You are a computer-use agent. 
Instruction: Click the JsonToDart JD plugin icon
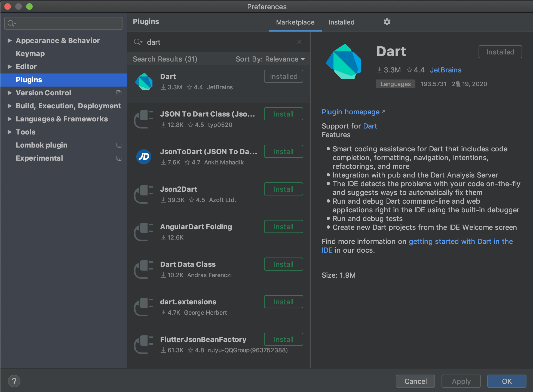click(144, 157)
